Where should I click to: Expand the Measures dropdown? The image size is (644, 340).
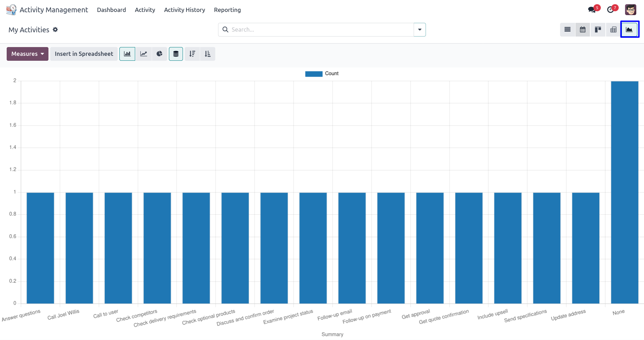point(27,54)
